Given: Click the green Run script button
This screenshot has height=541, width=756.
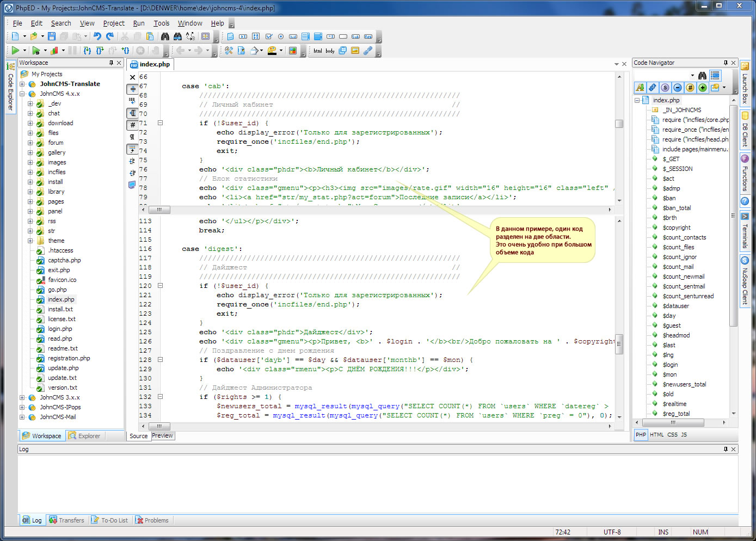Looking at the screenshot, I should tap(15, 51).
